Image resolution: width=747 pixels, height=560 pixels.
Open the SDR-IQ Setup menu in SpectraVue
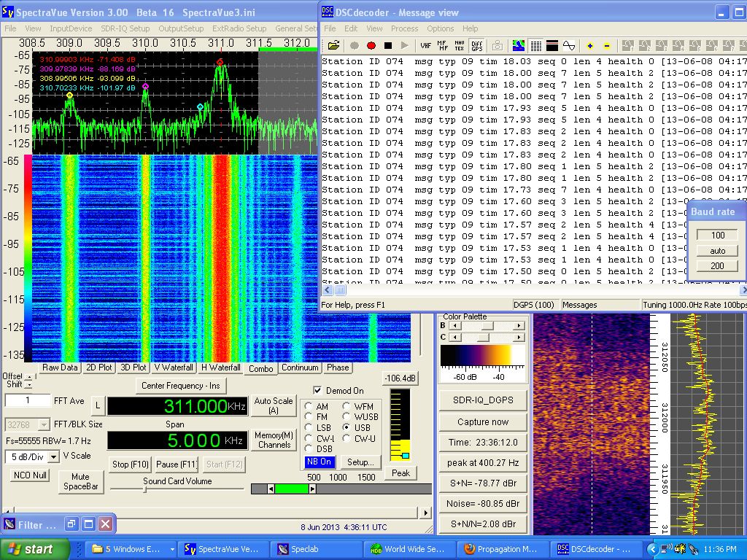coord(125,28)
